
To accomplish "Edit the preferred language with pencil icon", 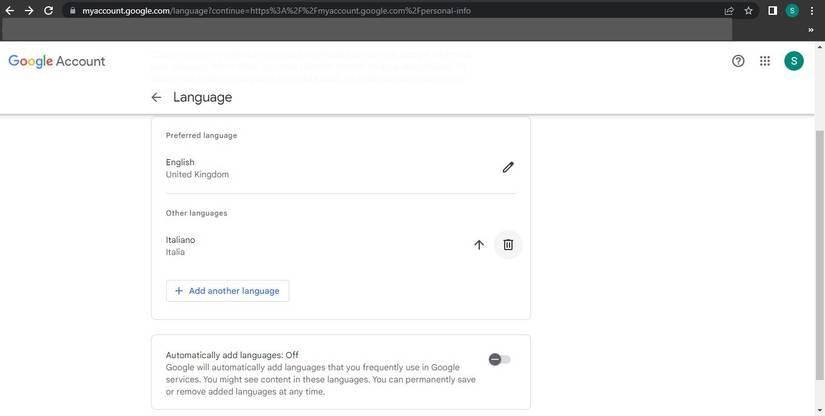I will [508, 168].
